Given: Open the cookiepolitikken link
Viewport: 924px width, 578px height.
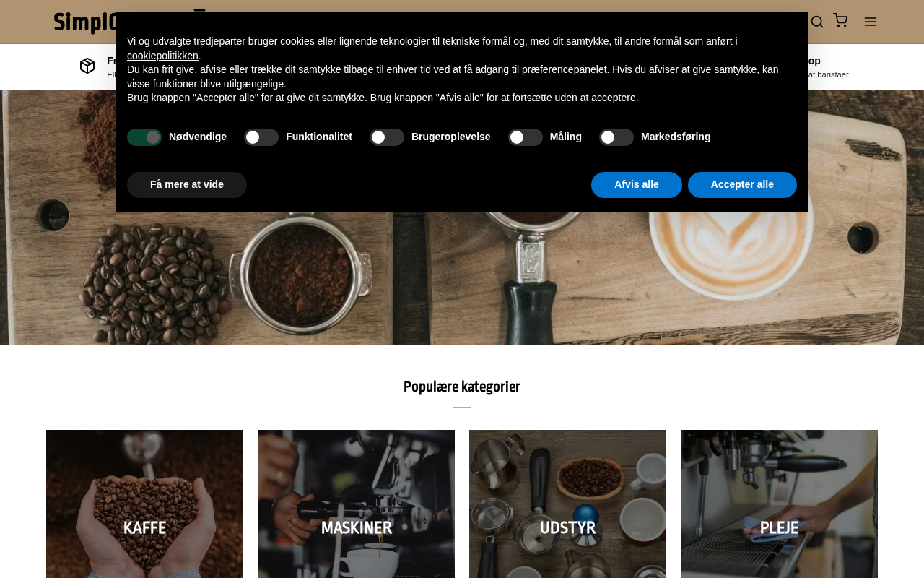Looking at the screenshot, I should point(162,56).
